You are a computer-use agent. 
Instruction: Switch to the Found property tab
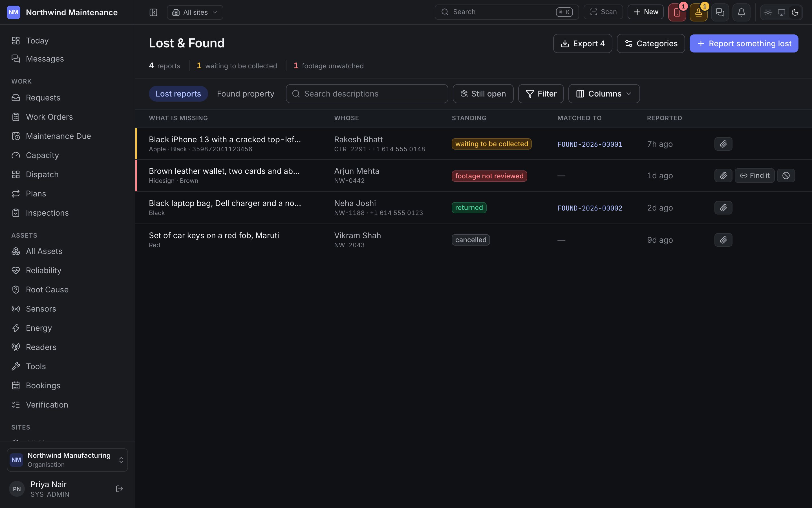tap(246, 94)
